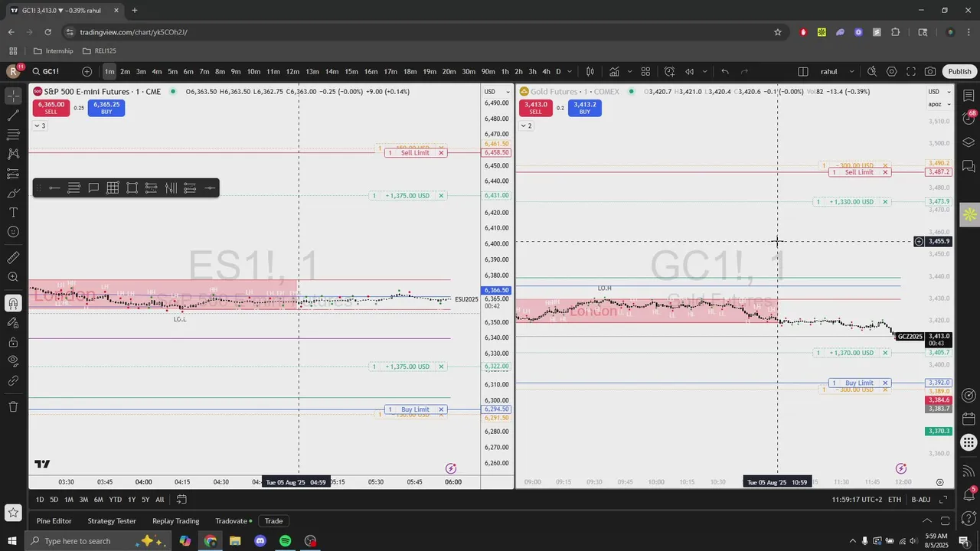Toggle the B-ADJ back adjustment setting
This screenshot has width=980, height=551.
[x=921, y=500]
